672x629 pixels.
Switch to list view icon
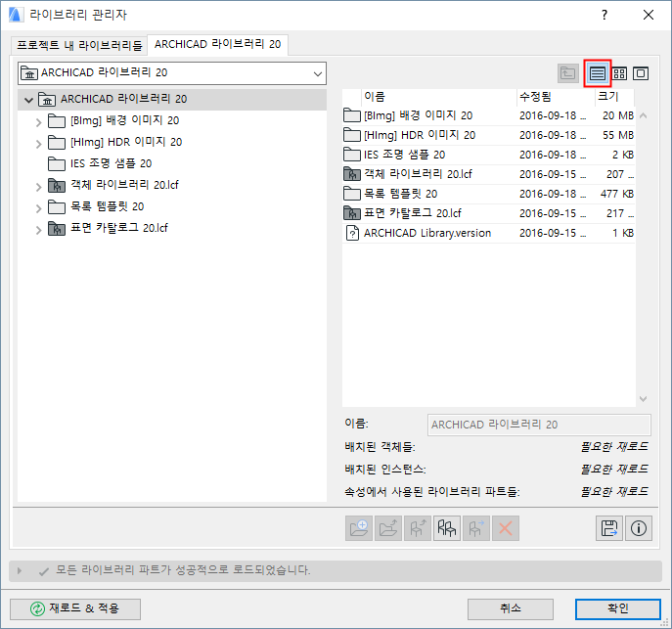tap(597, 73)
